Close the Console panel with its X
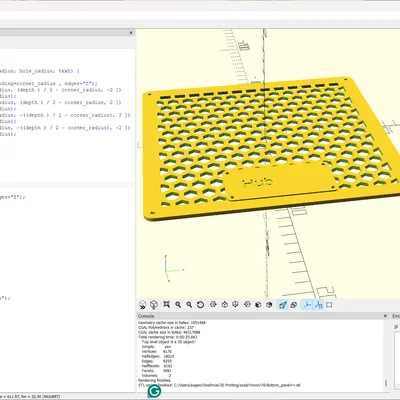This screenshot has height=400, width=400. [x=385, y=316]
